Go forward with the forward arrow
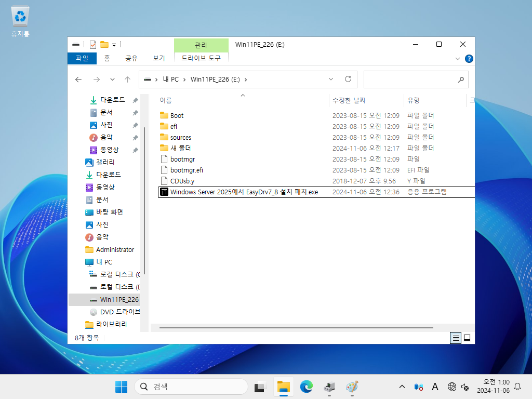 (97, 79)
